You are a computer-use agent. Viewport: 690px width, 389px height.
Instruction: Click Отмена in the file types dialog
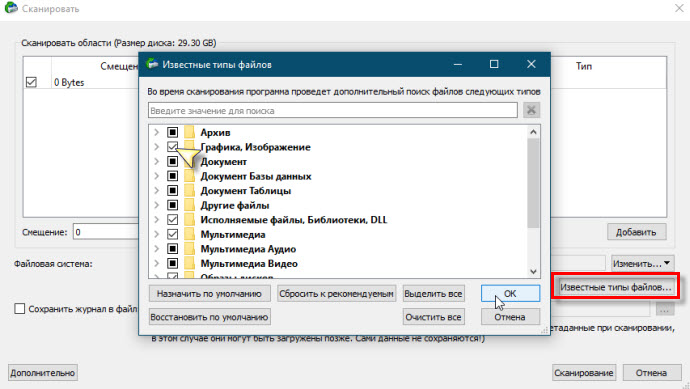510,317
